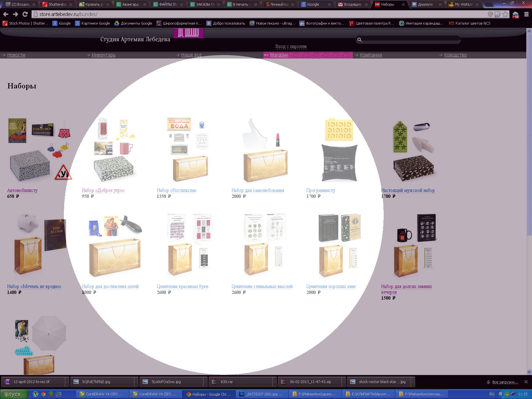Image resolution: width=532 pixels, height=399 pixels.
Task: Click the weather extension icon showing -18
Action: point(515,15)
